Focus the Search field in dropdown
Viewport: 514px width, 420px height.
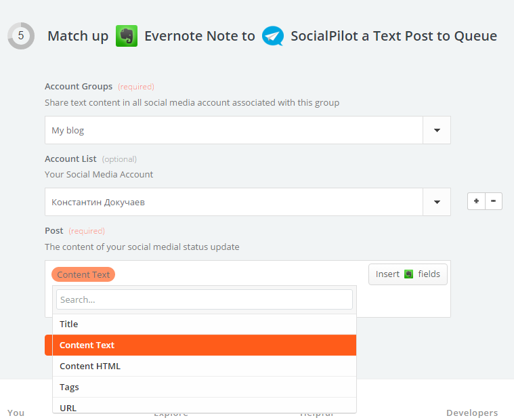(x=205, y=299)
